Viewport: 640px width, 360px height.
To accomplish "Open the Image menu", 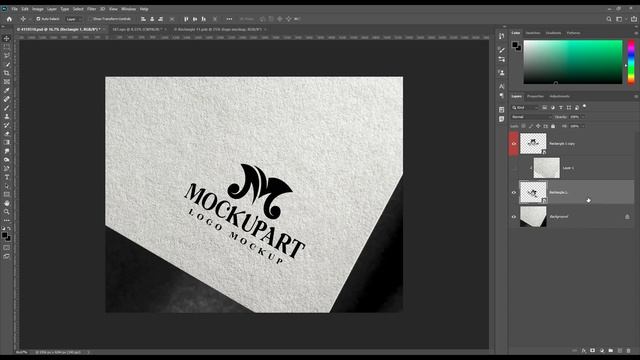I will (x=38, y=9).
